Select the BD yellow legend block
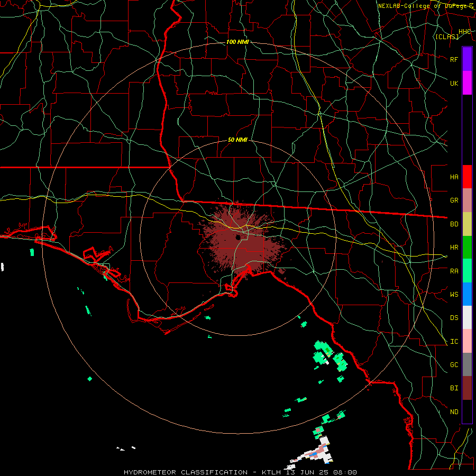476x476 pixels. [467, 224]
